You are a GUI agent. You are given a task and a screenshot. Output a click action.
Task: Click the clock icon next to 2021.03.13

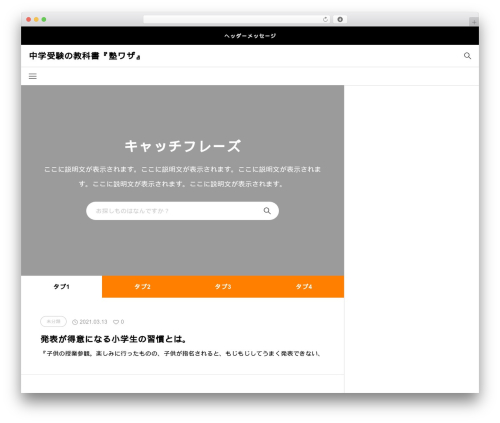pos(75,322)
